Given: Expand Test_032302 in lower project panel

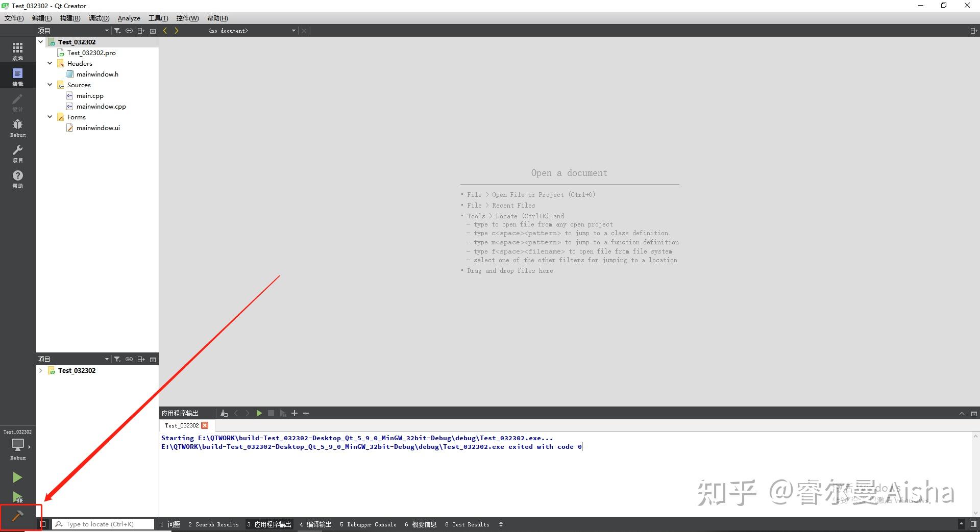Looking at the screenshot, I should coord(41,370).
